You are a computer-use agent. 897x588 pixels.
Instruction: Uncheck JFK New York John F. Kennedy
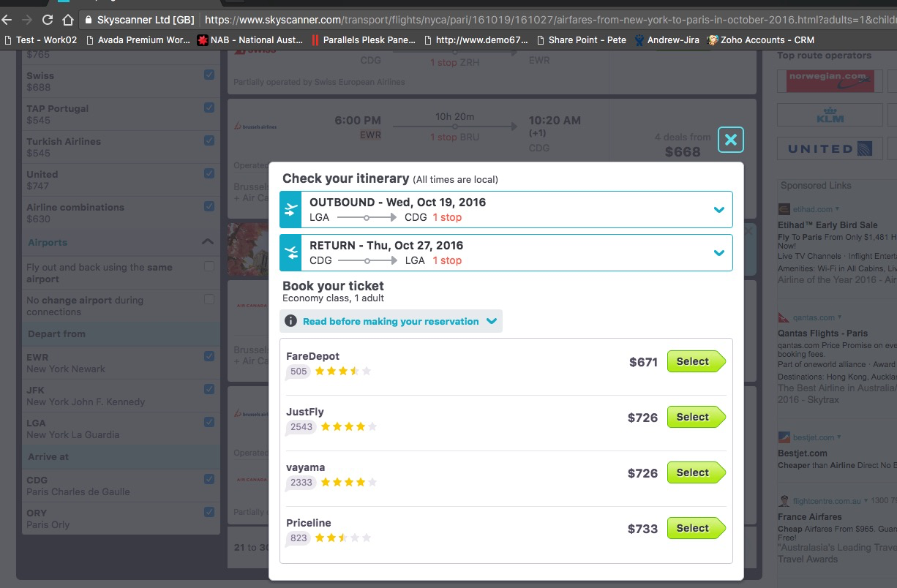[209, 389]
